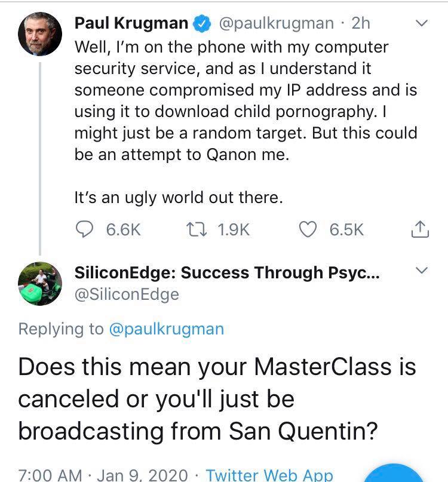The width and height of the screenshot is (448, 482).
Task: Open the Twitter Web App source link
Action: (269, 475)
